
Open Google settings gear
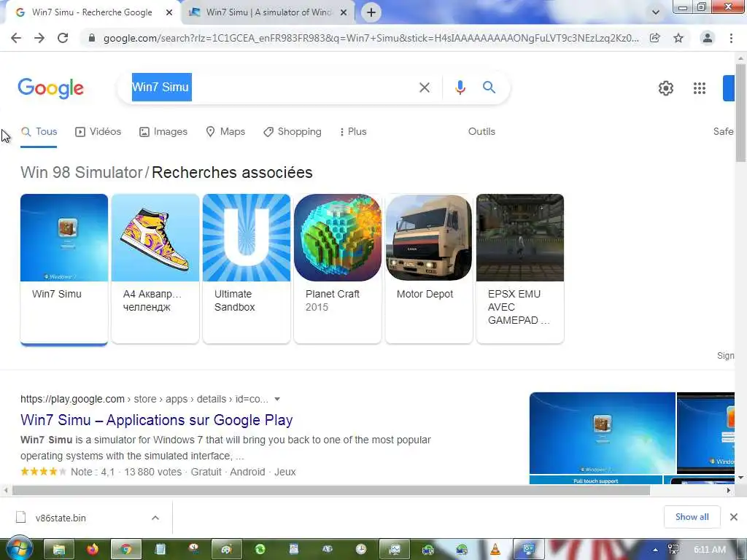coord(665,88)
